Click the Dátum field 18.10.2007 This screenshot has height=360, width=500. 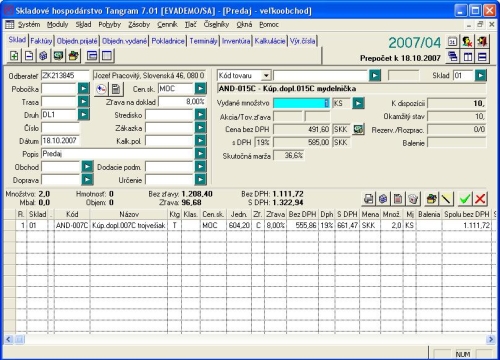tap(60, 140)
